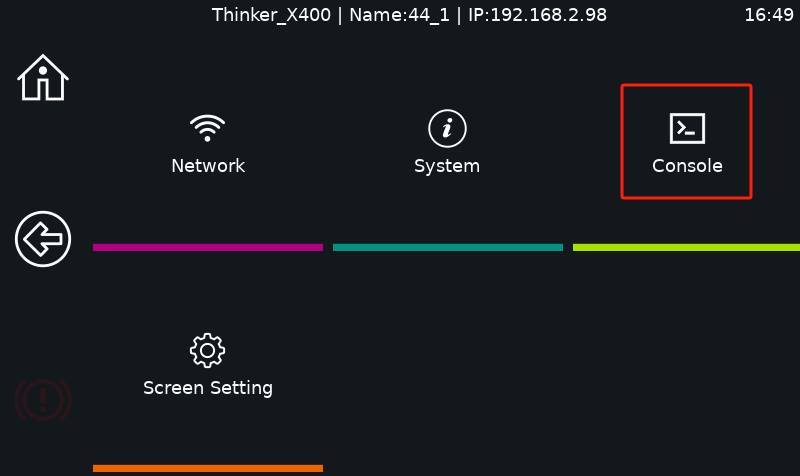Tap the Wi-Fi icon above Network
The image size is (800, 476).
pos(207,128)
